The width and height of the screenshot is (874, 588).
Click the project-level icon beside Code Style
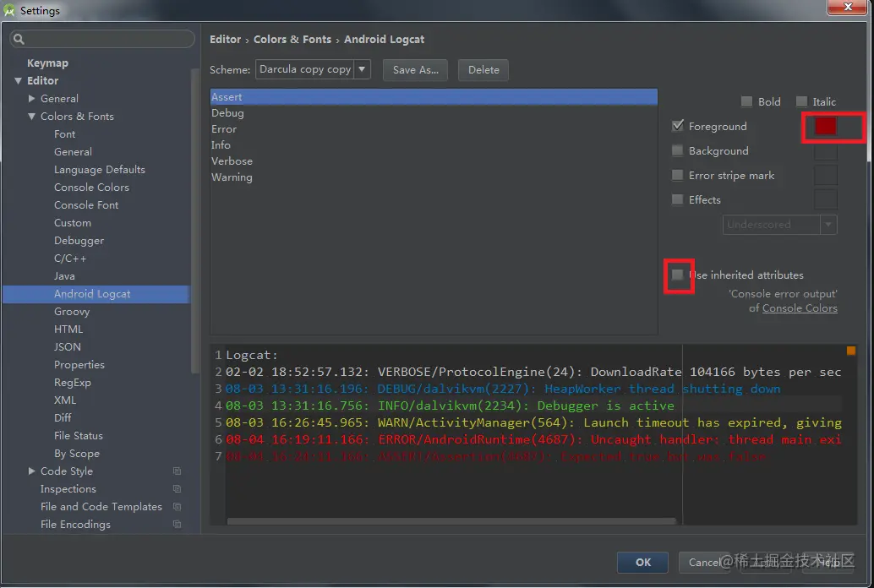(x=178, y=471)
